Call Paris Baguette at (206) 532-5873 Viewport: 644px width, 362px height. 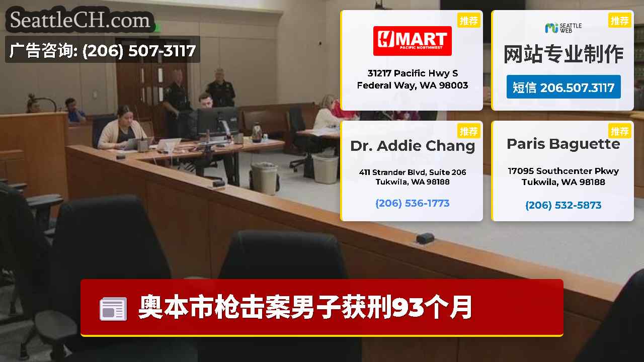(563, 205)
